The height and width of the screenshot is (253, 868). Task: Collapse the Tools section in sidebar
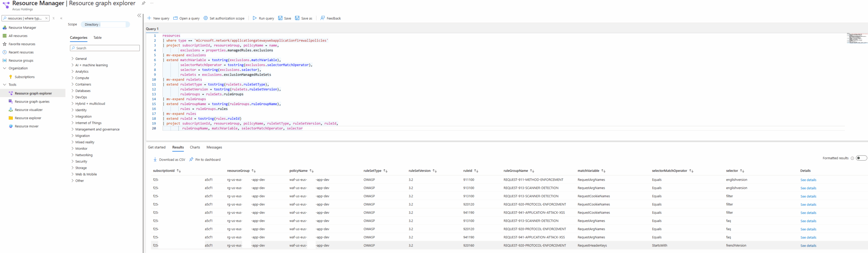[x=5, y=85]
